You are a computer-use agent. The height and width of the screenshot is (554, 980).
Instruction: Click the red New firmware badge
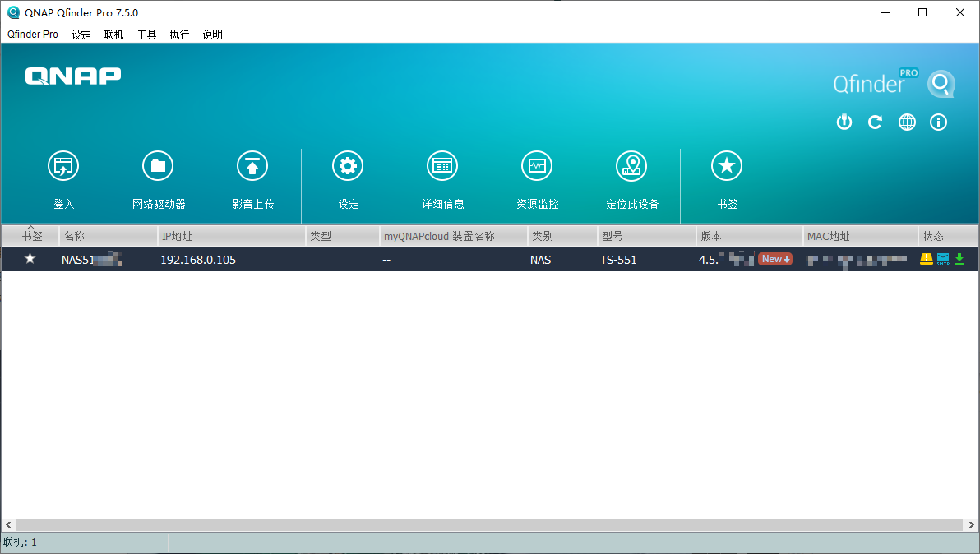click(774, 259)
